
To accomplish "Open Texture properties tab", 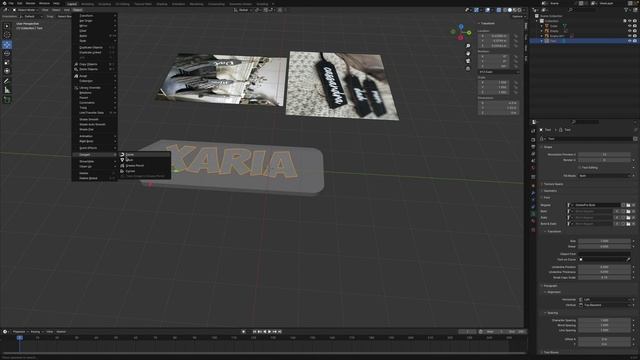I will tap(533, 230).
